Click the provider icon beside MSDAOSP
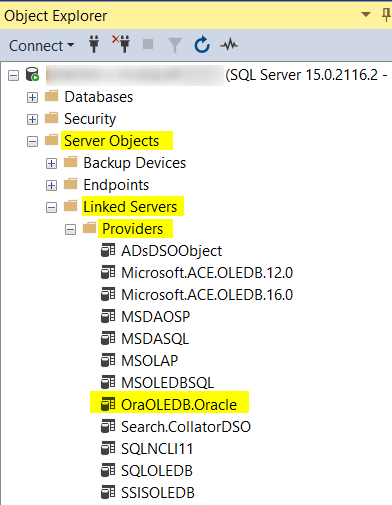Viewport: 392px width, 505px height. click(108, 316)
